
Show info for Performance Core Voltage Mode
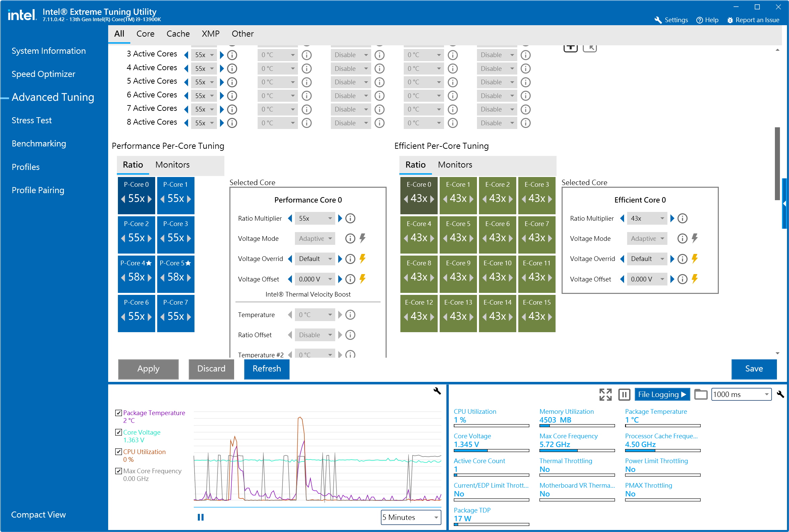[x=350, y=238]
